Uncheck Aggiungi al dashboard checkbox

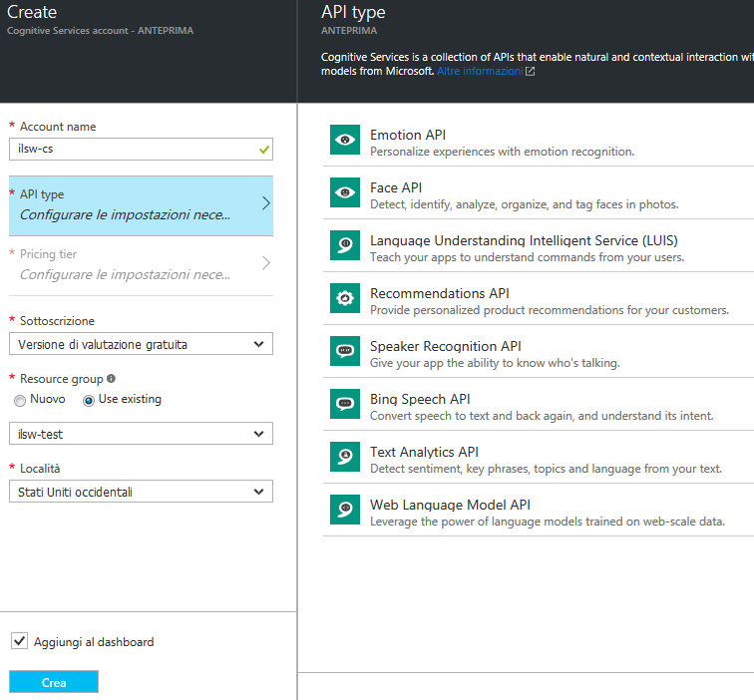[19, 641]
